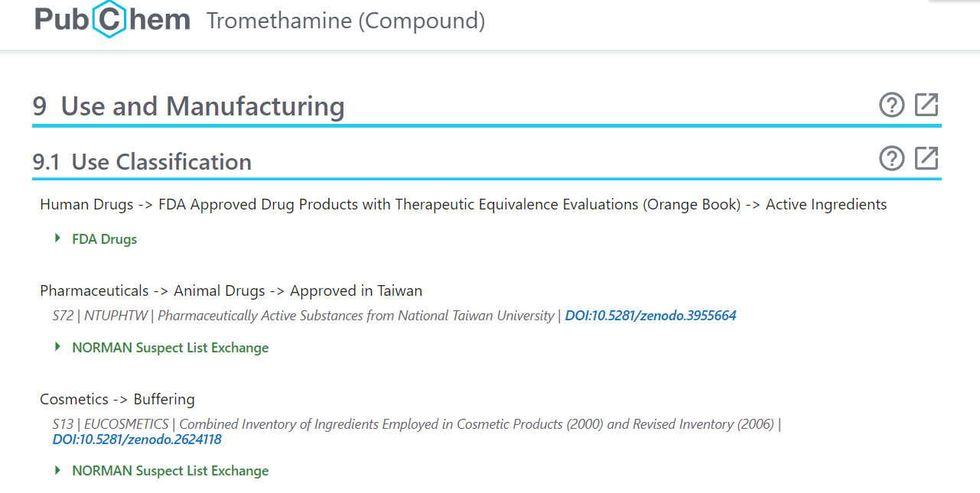Click the S13 EUCOSMETICS source description
980x493 pixels.
coord(413,424)
